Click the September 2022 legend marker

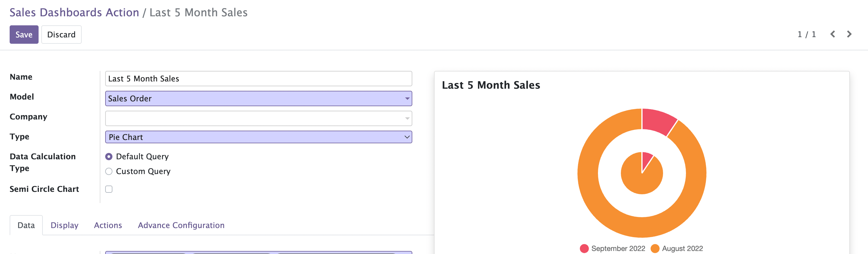(584, 248)
